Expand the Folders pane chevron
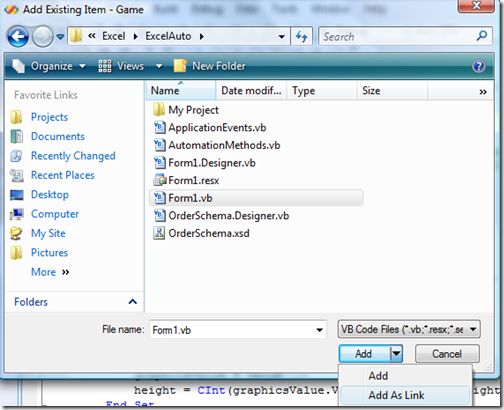 pos(133,302)
